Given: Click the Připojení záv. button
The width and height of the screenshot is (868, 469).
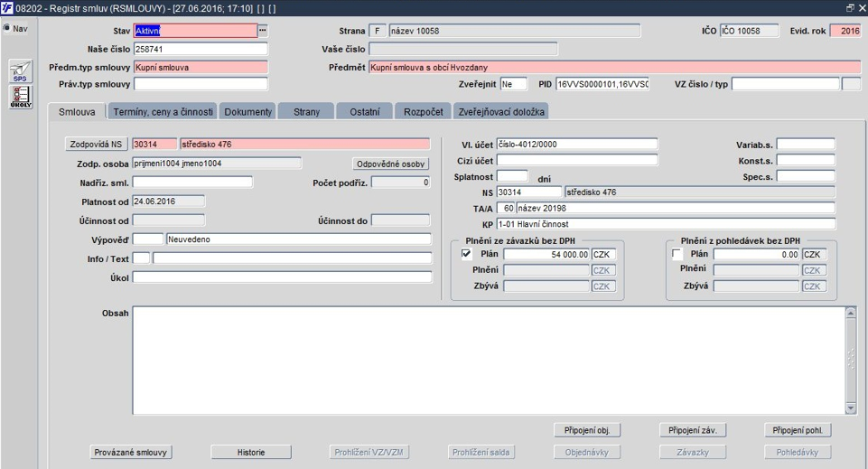Looking at the screenshot, I should pyautogui.click(x=693, y=430).
